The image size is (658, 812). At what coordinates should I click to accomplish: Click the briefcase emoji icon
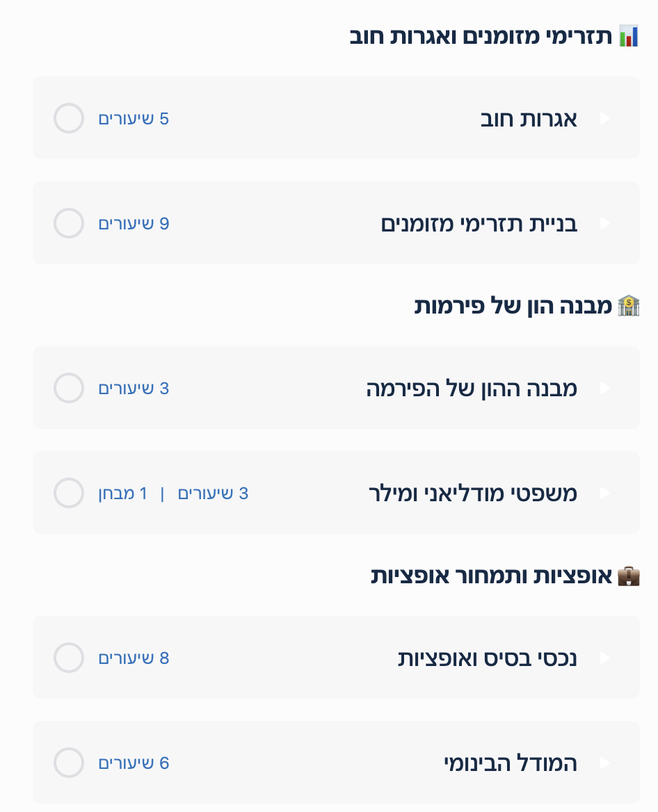coord(629,576)
